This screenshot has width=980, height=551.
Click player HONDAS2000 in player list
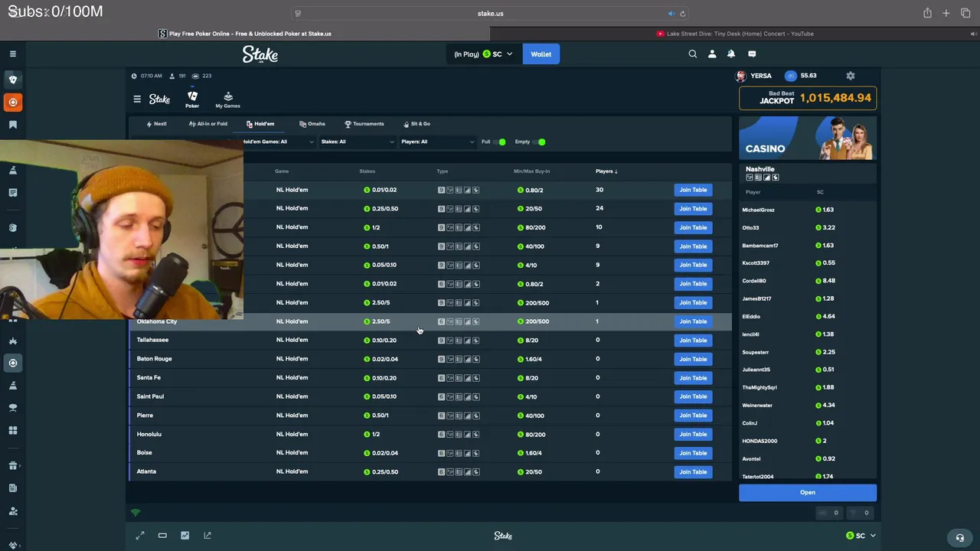tap(759, 441)
